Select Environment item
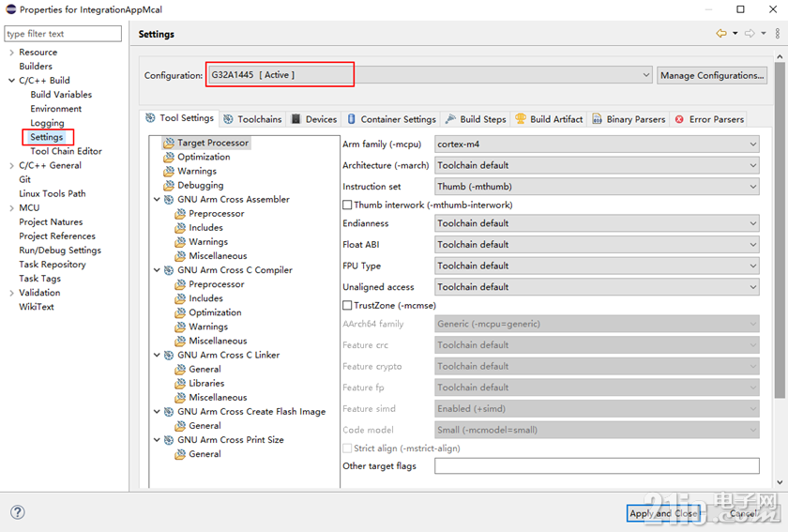The width and height of the screenshot is (788, 532). coord(55,109)
